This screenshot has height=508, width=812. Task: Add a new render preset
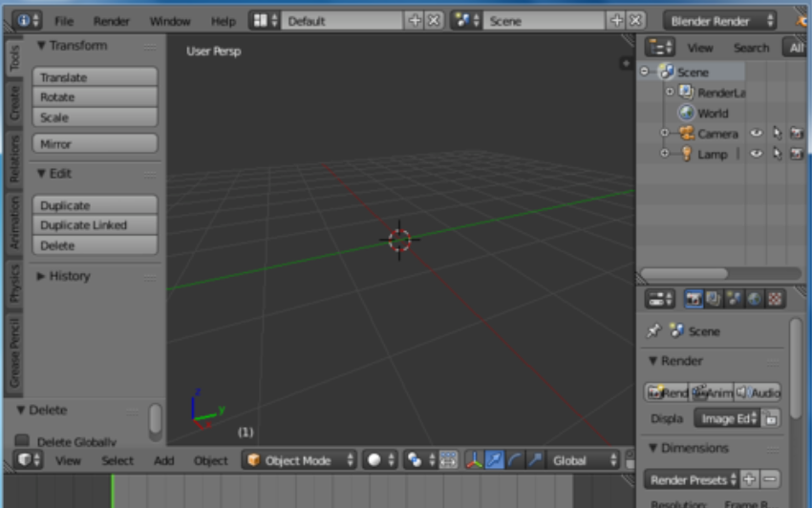click(x=750, y=479)
